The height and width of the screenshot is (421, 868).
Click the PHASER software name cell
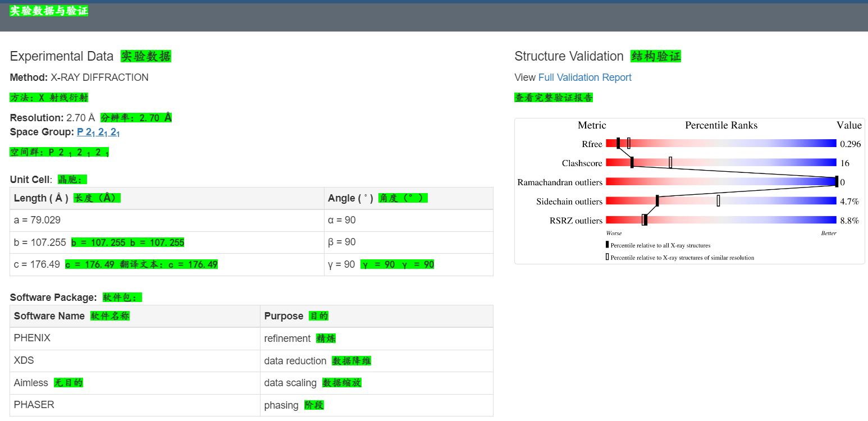(x=135, y=405)
